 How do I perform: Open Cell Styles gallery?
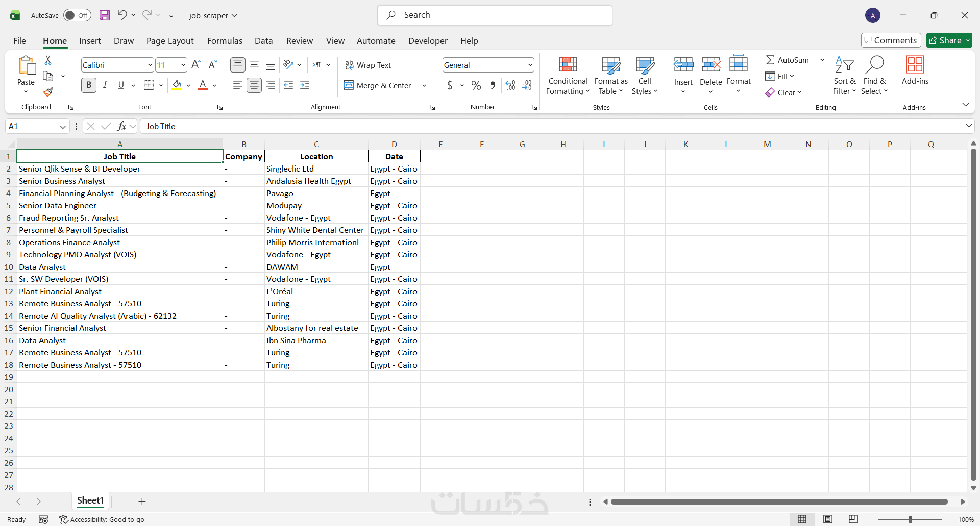645,76
